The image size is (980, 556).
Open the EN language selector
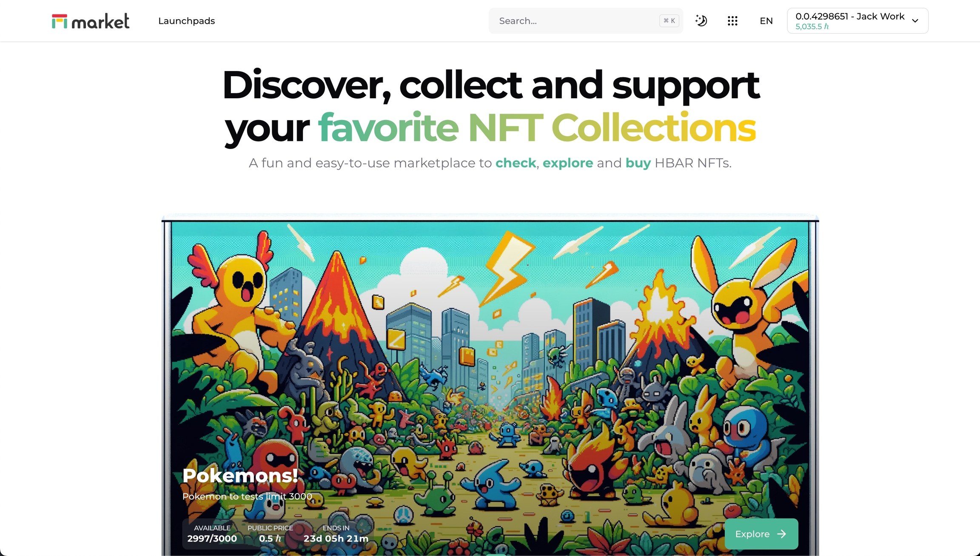[x=766, y=21]
